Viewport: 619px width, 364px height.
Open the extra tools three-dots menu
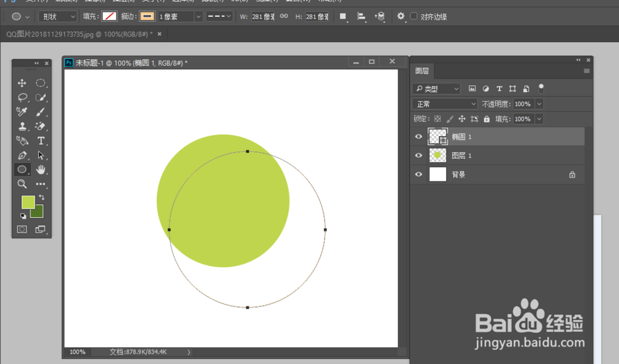click(x=40, y=184)
